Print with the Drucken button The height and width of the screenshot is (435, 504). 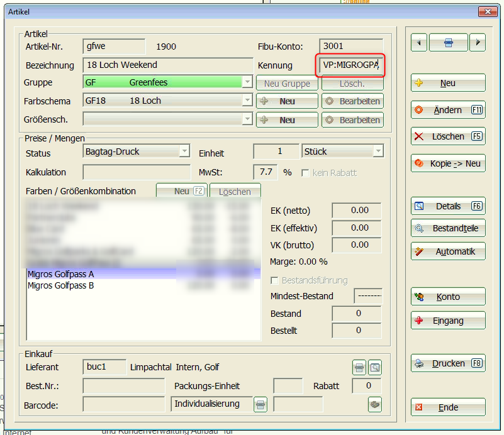pyautogui.click(x=448, y=363)
